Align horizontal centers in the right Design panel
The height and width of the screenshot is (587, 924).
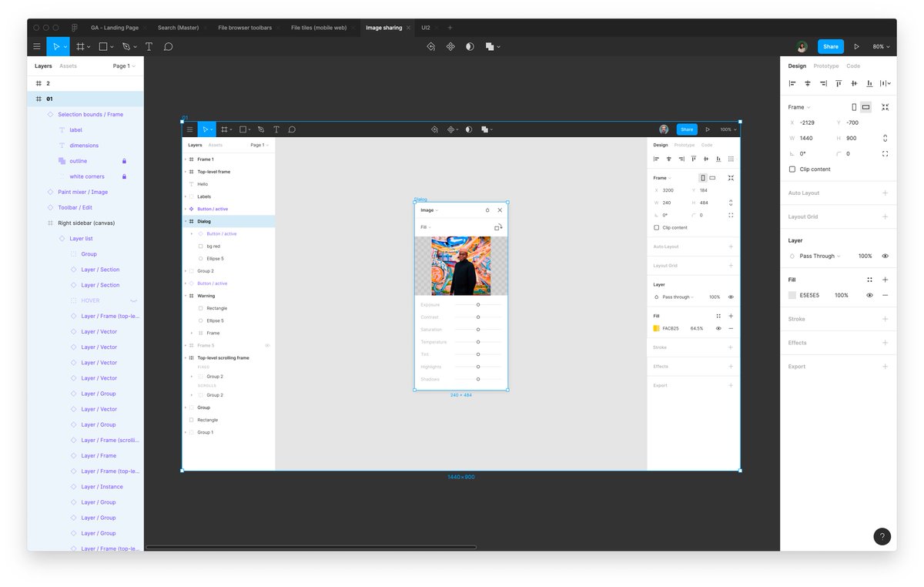808,83
